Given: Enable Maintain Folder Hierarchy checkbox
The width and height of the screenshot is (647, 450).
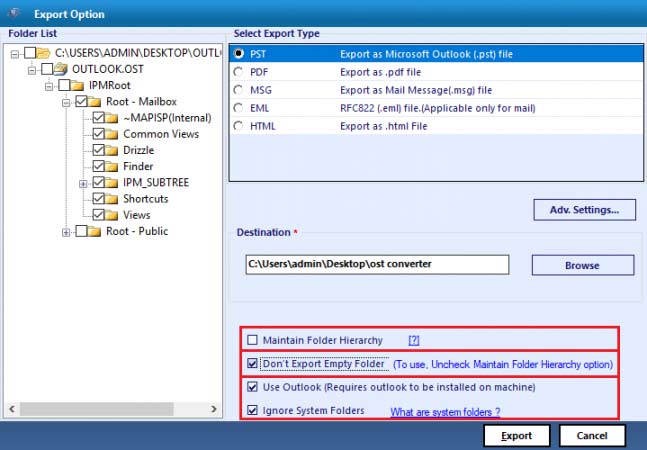Looking at the screenshot, I should click(252, 340).
